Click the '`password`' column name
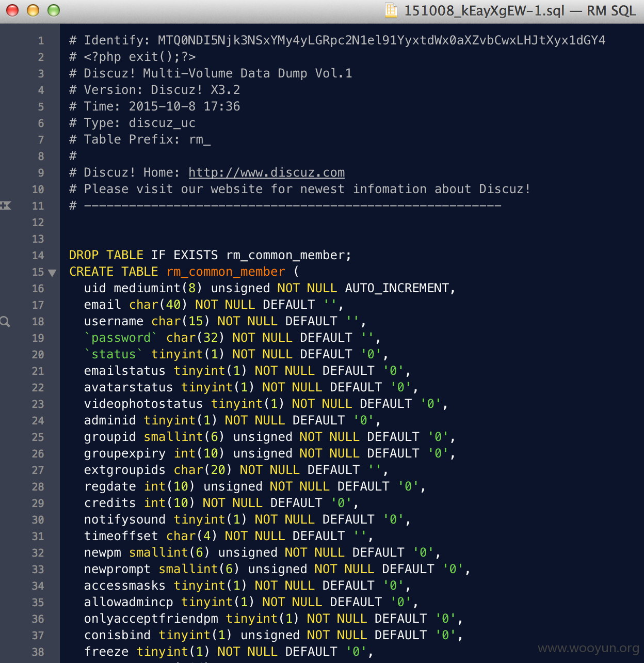 (x=121, y=338)
